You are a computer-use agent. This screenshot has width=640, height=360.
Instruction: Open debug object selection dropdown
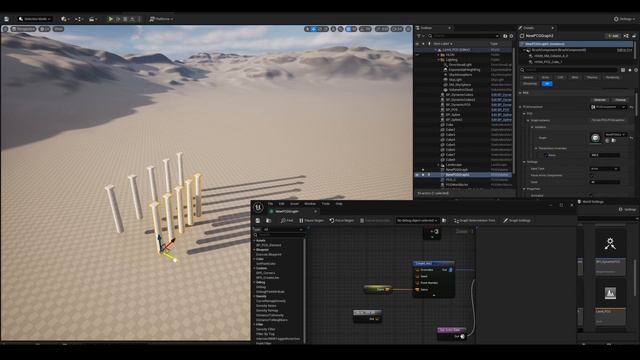pyautogui.click(x=417, y=220)
